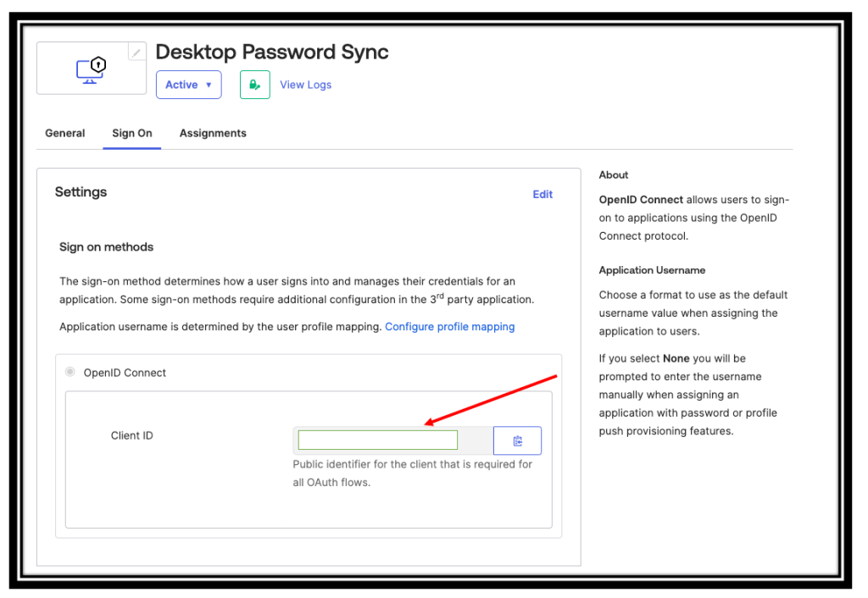Open the Active status dropdown

[188, 85]
